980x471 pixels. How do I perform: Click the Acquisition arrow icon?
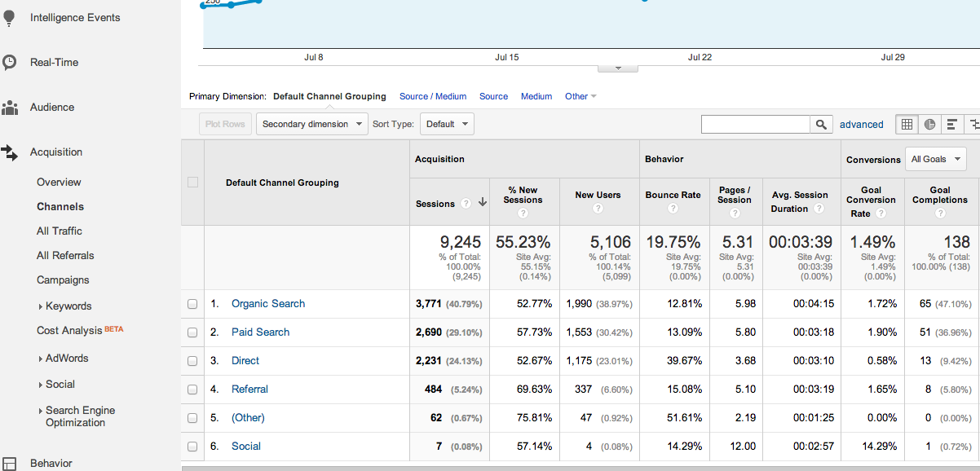click(x=10, y=152)
